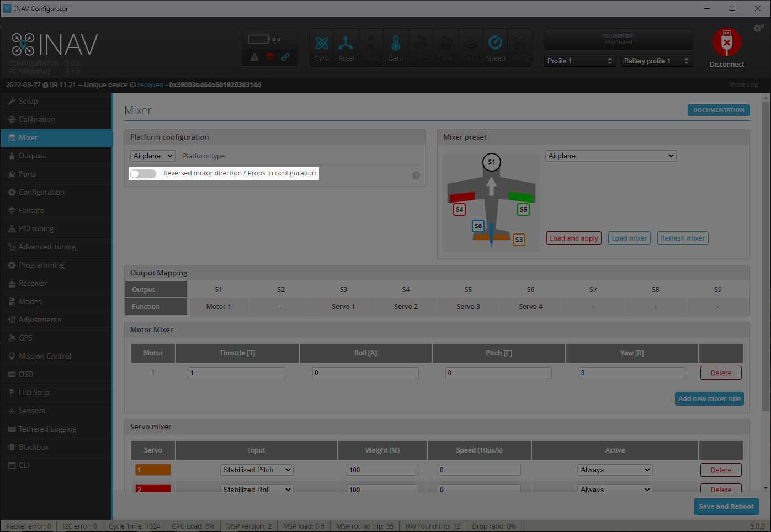Select the GPS sensor status icon
Screen dimensions: 771x532
tap(421, 47)
